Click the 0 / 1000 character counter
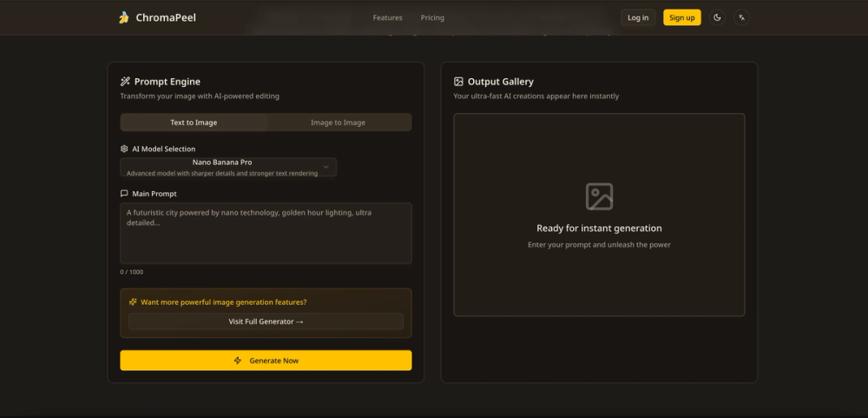 click(x=132, y=272)
